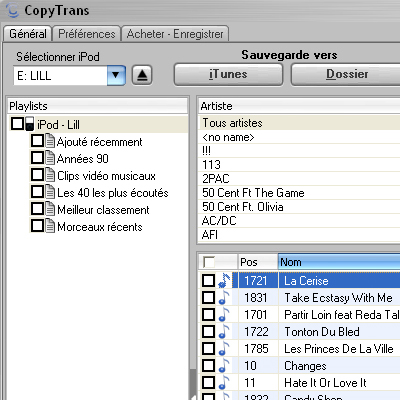The width and height of the screenshot is (400, 400).
Task: Click the eject iPod button icon
Action: tap(142, 75)
